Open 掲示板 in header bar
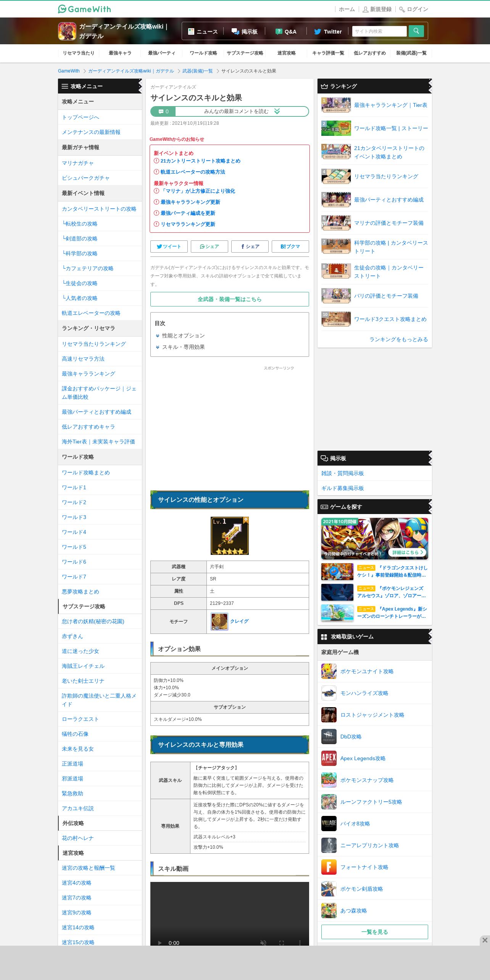The height and width of the screenshot is (980, 490). point(245,32)
